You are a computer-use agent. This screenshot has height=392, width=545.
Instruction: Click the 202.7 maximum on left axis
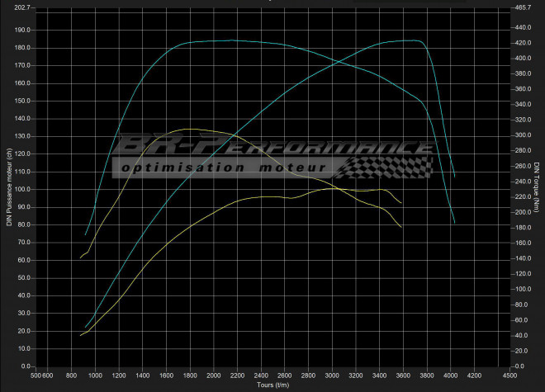point(21,8)
